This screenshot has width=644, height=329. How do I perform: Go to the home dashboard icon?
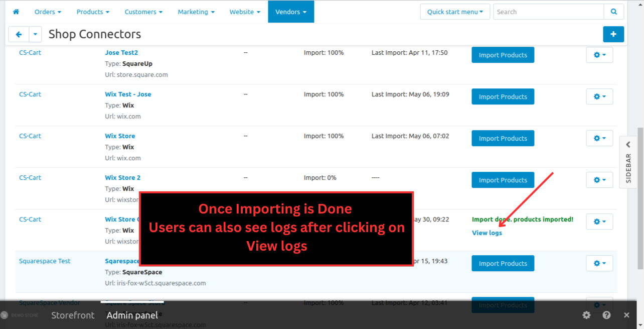(16, 12)
